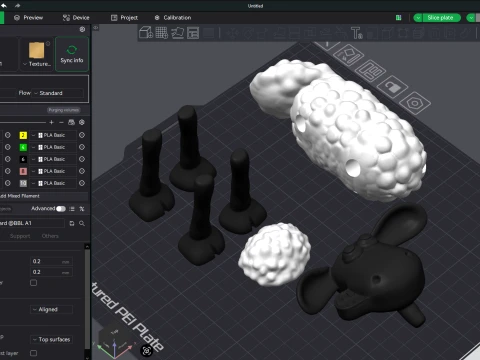Click the undo arrow in the title bar
This screenshot has height=360, width=480.
(x=4, y=5)
